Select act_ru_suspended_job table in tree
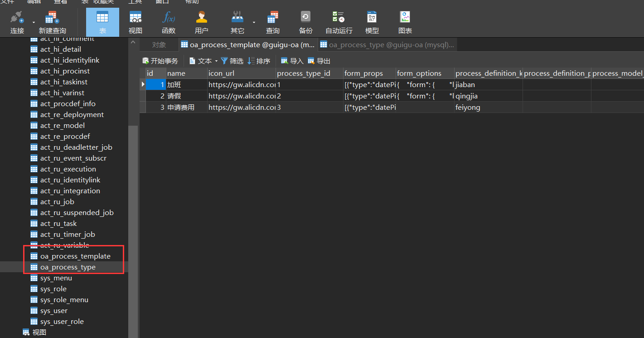This screenshot has width=644, height=338. tap(77, 212)
